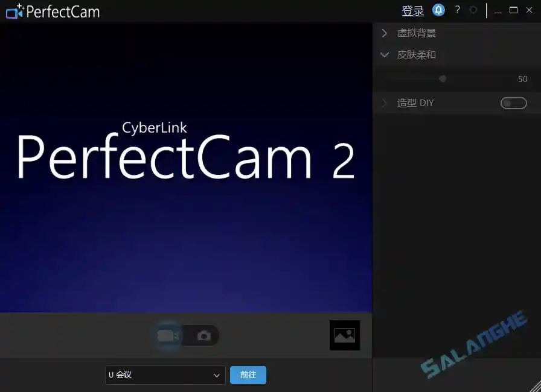Adjust the skin smoothing slider handle
541x392 pixels.
[x=442, y=78]
